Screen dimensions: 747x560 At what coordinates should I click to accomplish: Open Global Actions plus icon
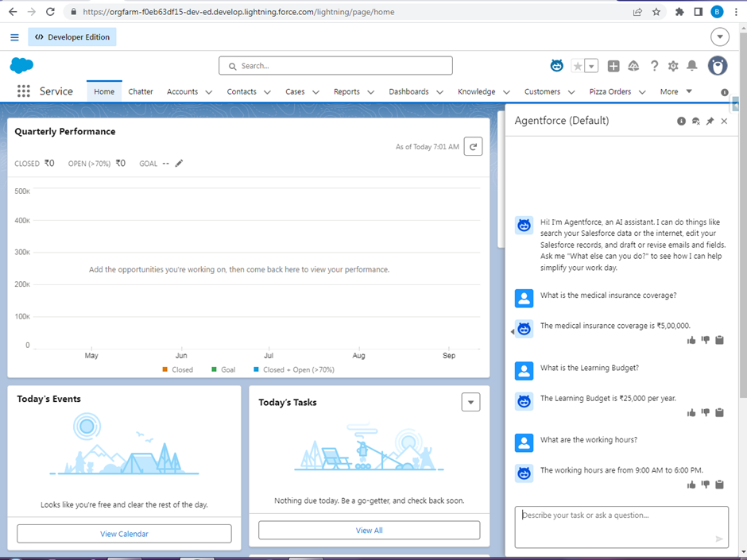tap(613, 66)
